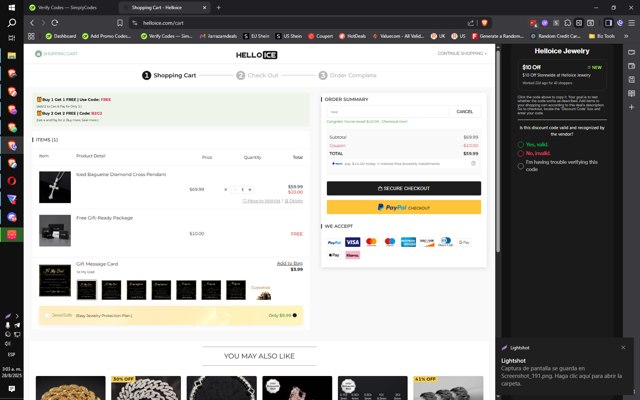Click the HELLOICE logo
The width and height of the screenshot is (640, 400).
click(x=256, y=55)
